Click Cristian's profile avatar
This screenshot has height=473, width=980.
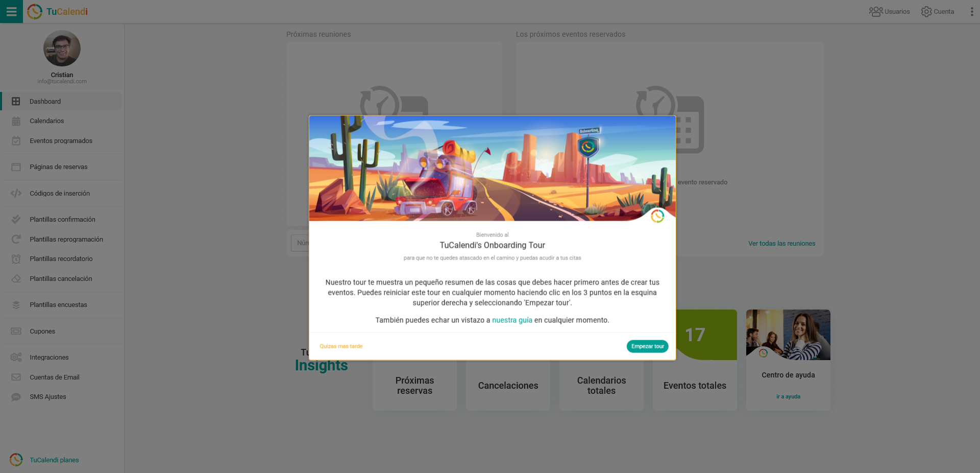point(62,48)
